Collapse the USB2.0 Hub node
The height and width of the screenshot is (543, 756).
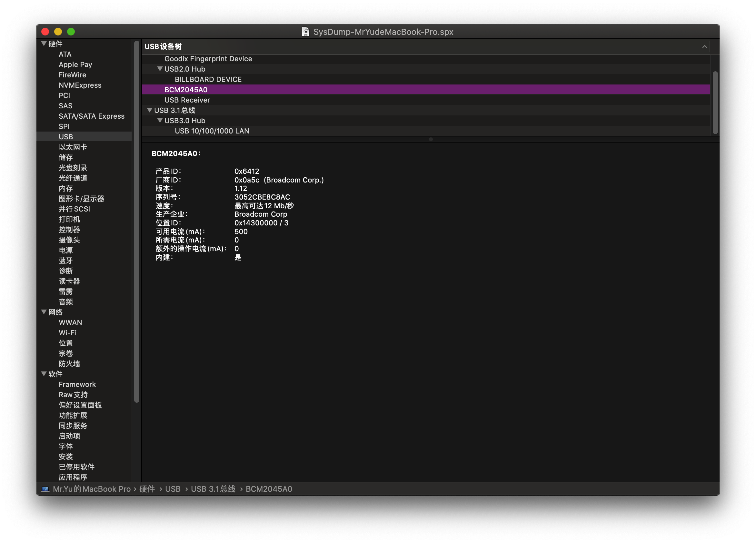click(x=160, y=69)
